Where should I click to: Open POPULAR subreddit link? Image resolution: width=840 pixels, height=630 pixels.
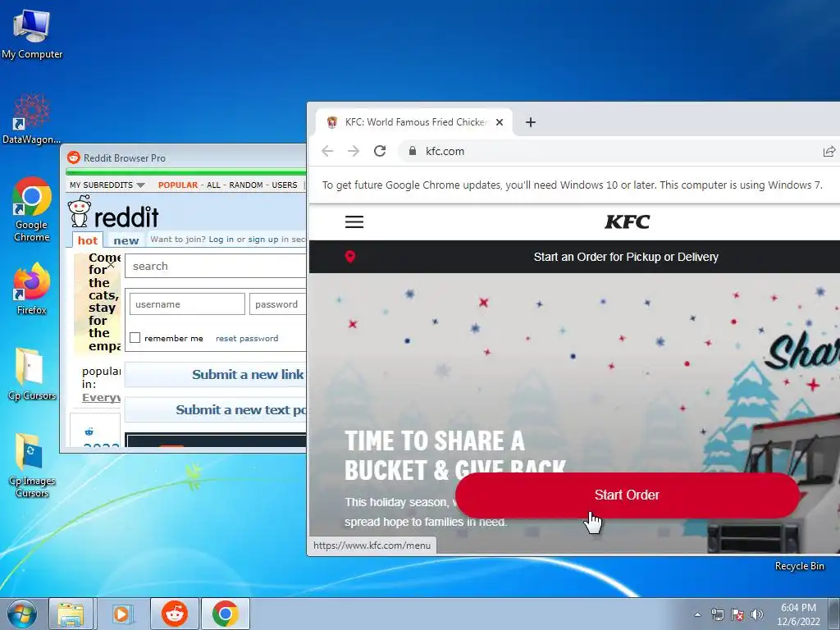click(x=178, y=185)
